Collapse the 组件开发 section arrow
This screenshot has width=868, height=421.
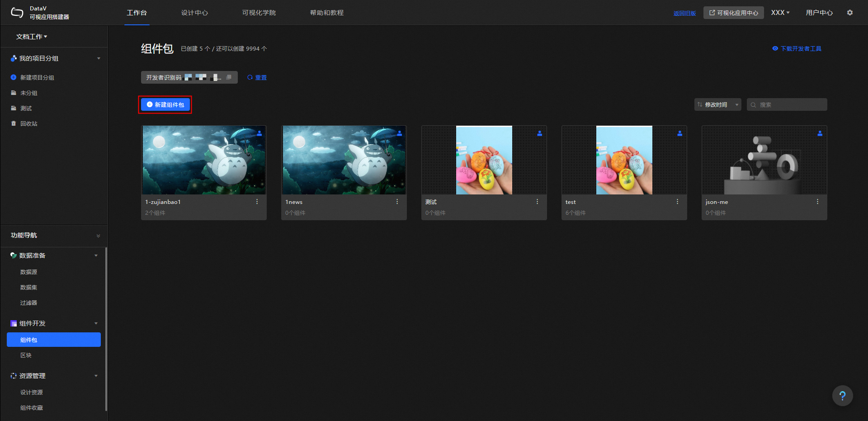point(96,323)
